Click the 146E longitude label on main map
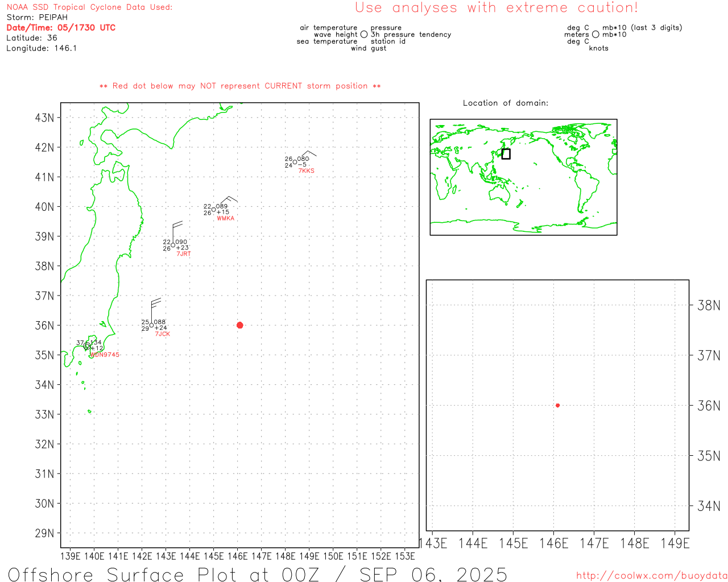The image size is (728, 582). click(237, 556)
